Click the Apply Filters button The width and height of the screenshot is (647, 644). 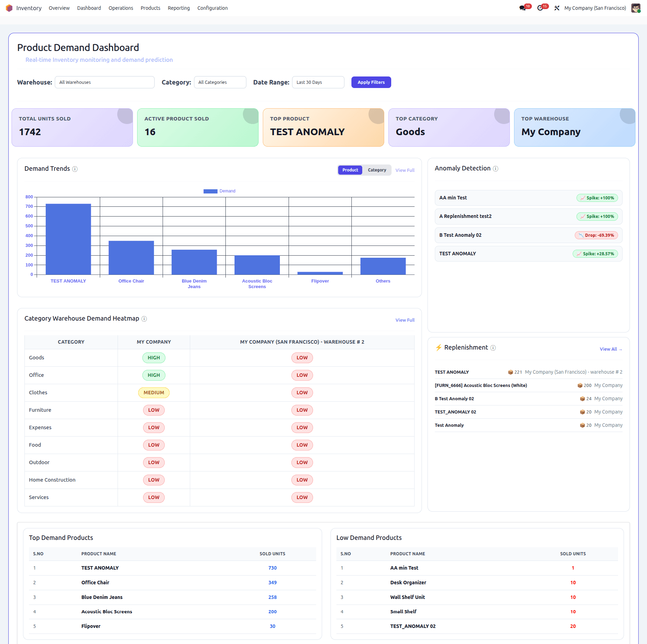pyautogui.click(x=371, y=82)
